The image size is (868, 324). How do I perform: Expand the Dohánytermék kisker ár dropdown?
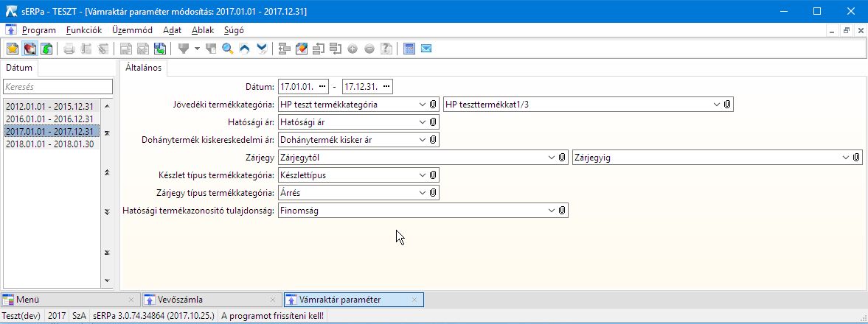[423, 140]
